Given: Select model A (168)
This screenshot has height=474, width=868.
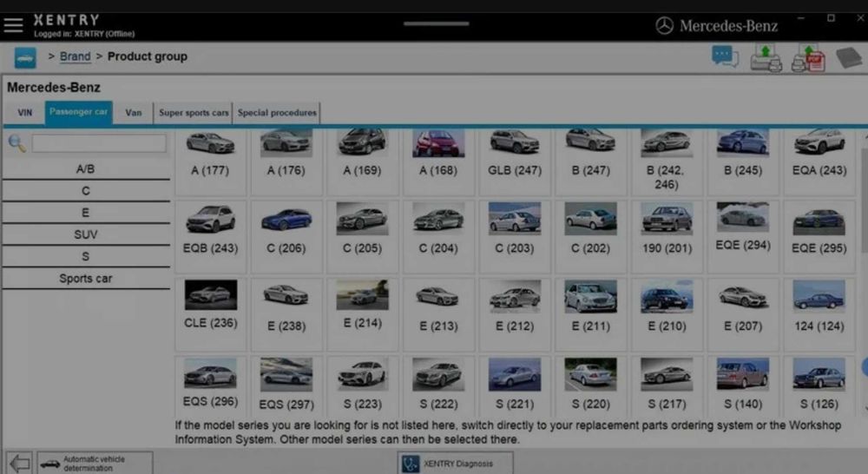Looking at the screenshot, I should point(438,162).
